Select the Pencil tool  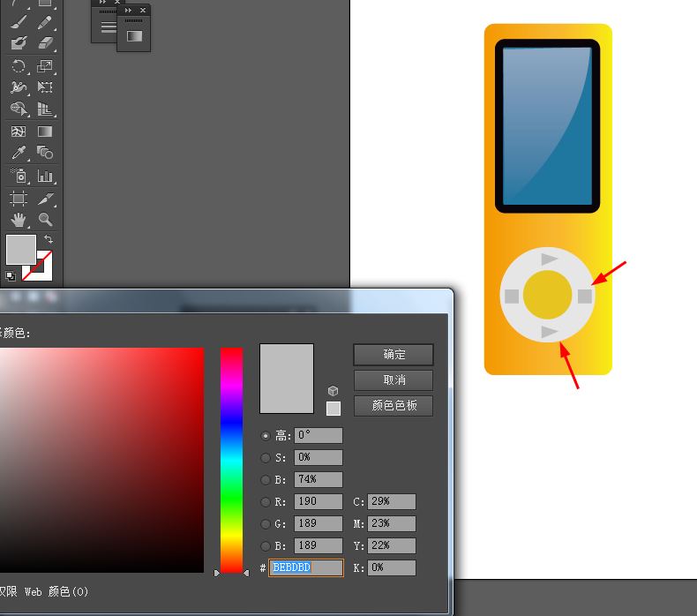[45, 22]
